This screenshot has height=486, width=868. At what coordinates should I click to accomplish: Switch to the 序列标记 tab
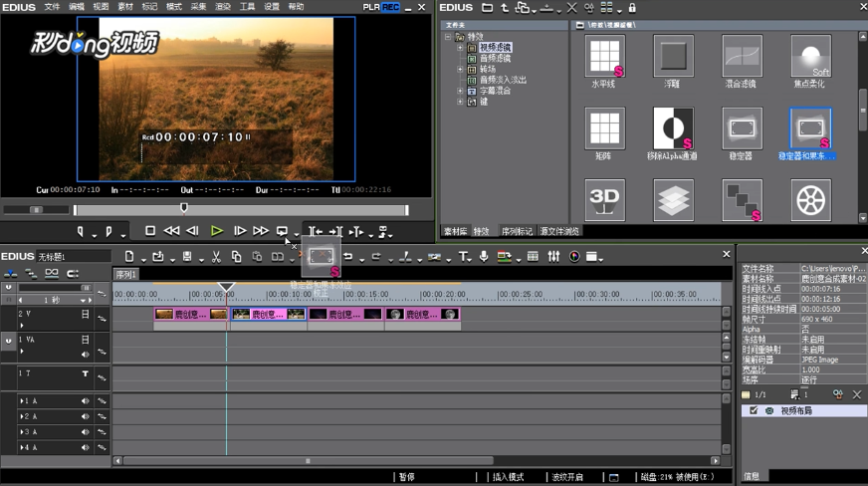tap(517, 231)
